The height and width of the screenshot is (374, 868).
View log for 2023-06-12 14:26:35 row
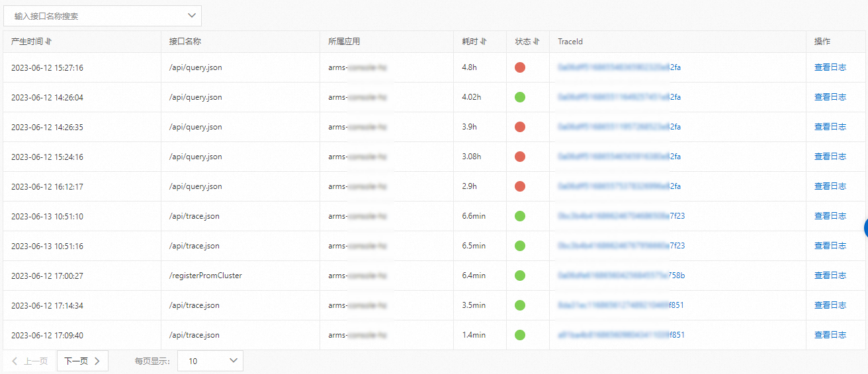click(x=830, y=127)
